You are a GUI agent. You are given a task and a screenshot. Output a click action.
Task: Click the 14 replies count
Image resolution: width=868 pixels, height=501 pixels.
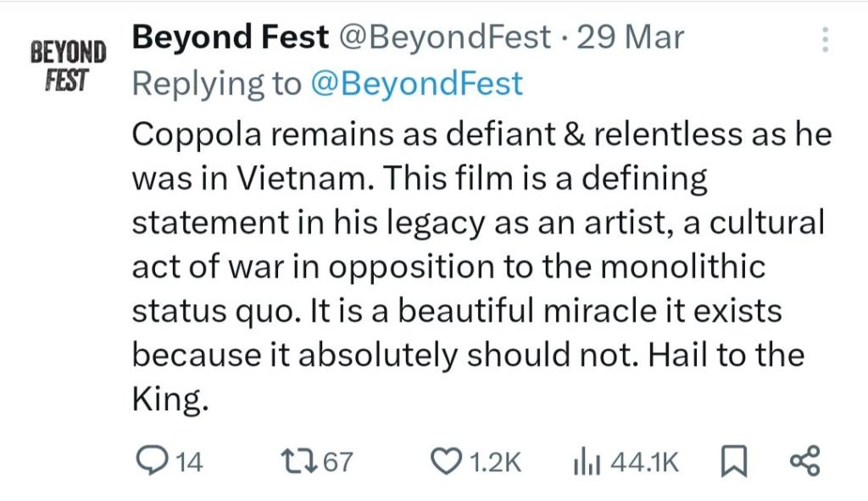[x=189, y=462]
